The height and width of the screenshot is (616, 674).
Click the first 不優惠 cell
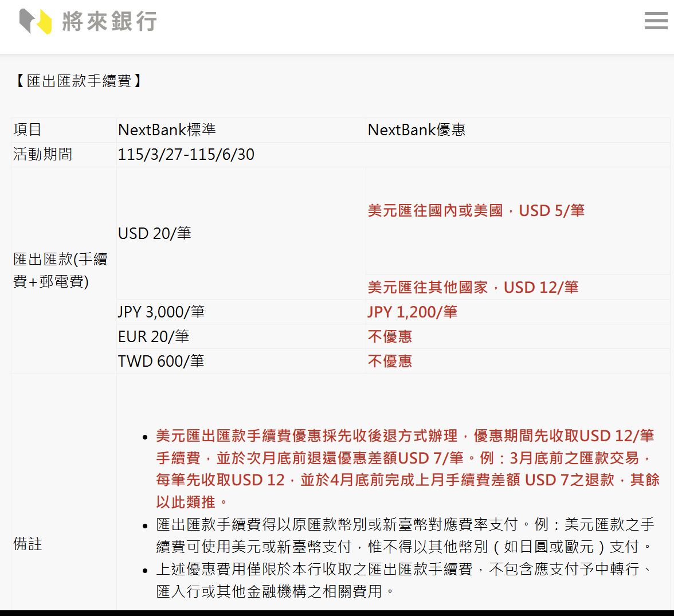pyautogui.click(x=390, y=336)
